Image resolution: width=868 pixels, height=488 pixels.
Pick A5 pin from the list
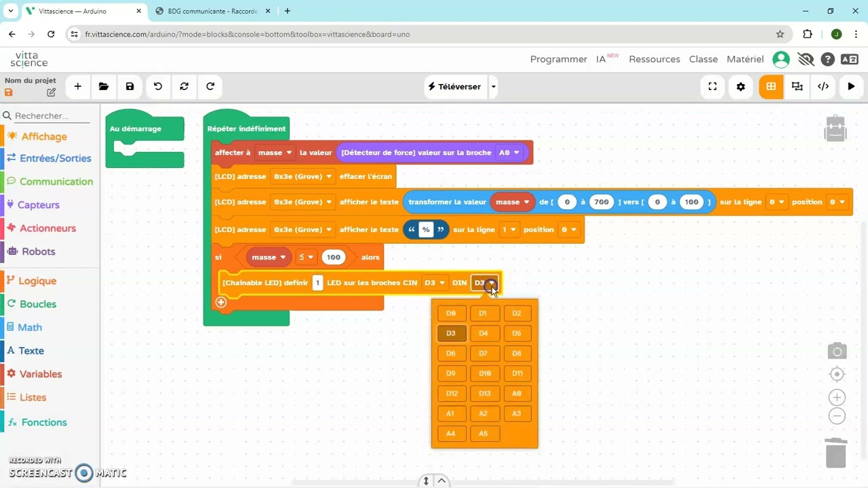[x=484, y=433]
